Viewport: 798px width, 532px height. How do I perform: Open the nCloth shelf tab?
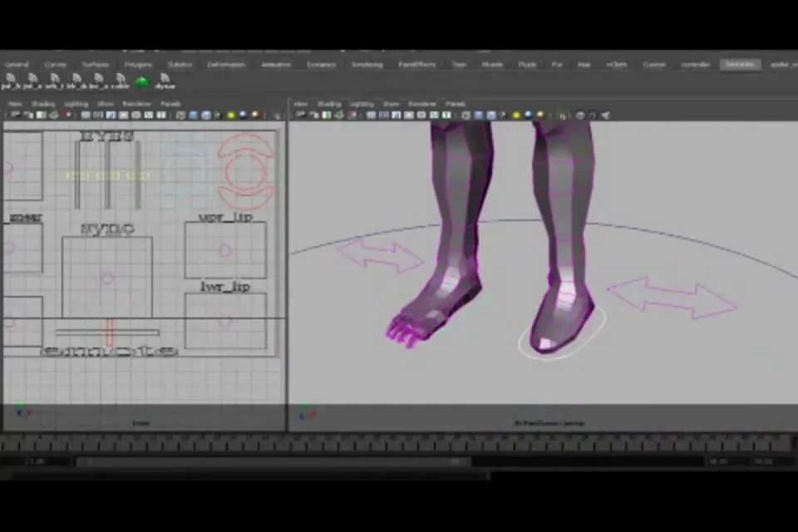[x=616, y=65]
